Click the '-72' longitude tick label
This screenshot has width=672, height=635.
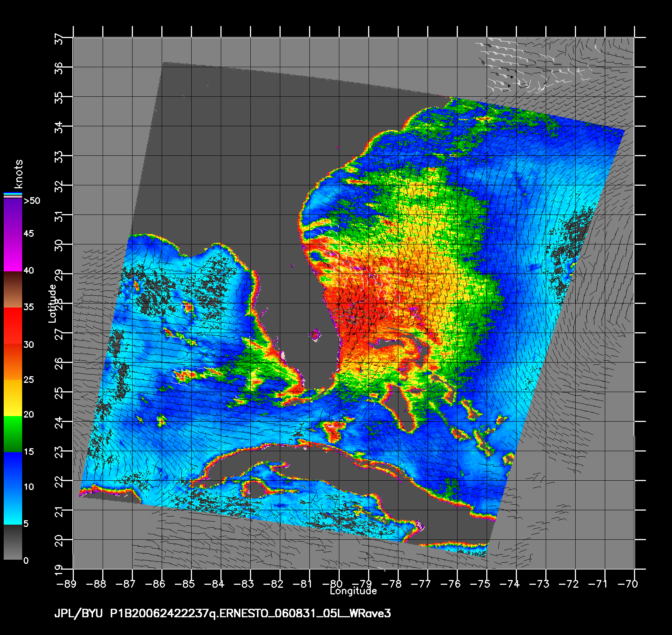[x=568, y=584]
